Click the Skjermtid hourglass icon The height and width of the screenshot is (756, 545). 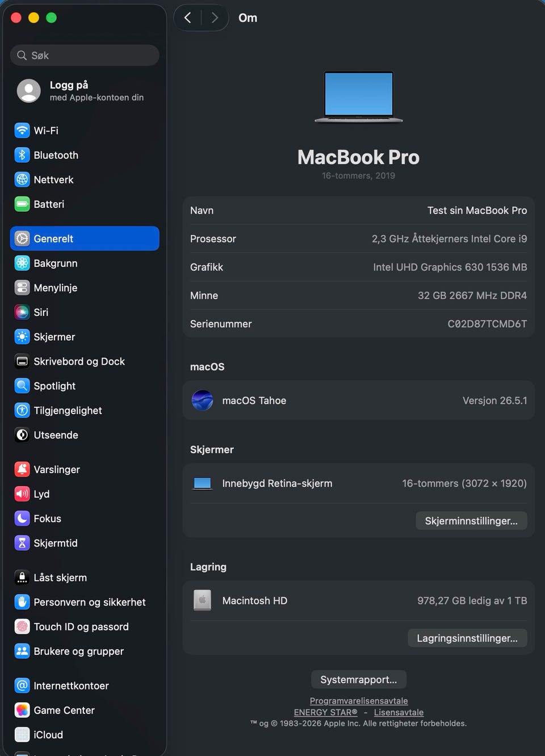(x=22, y=543)
